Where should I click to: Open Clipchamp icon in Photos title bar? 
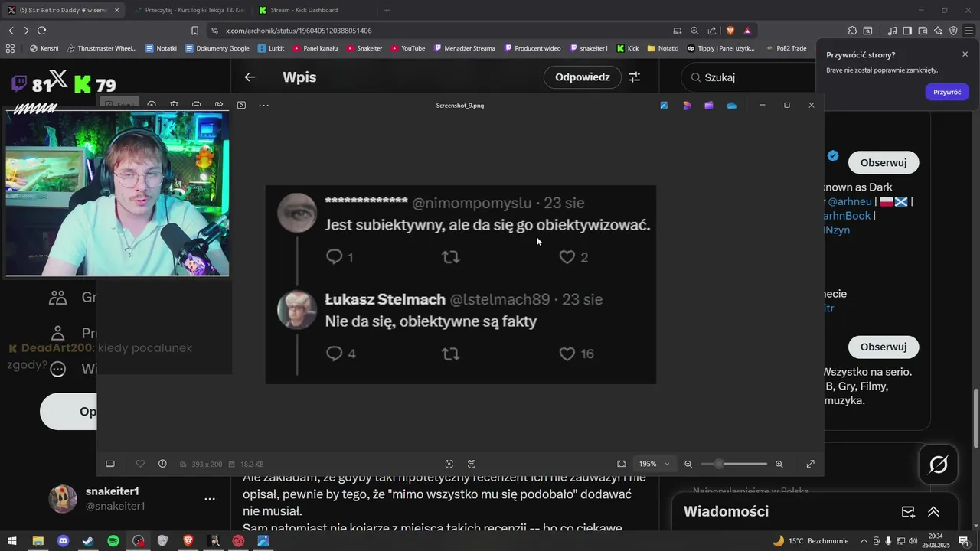pos(709,105)
